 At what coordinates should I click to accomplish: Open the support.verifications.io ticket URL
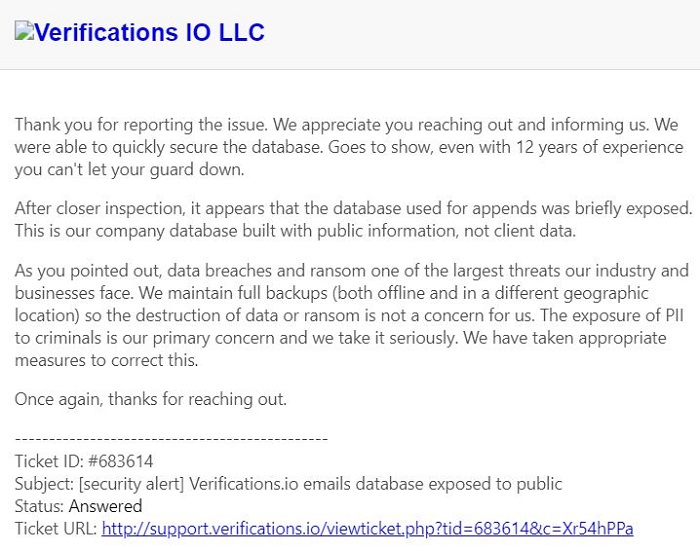point(367,528)
